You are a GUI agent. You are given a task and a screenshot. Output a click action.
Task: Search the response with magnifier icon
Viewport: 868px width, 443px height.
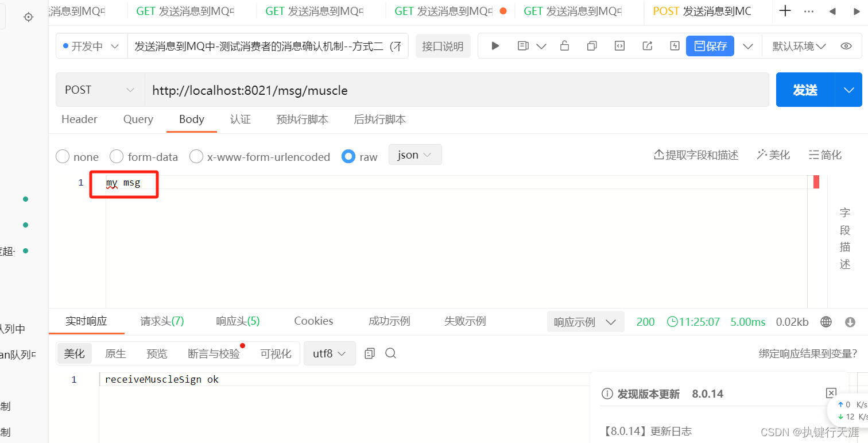(391, 353)
